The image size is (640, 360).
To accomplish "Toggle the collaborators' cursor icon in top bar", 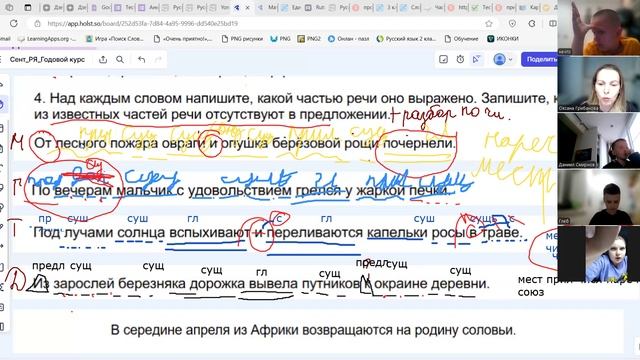I will (476, 60).
